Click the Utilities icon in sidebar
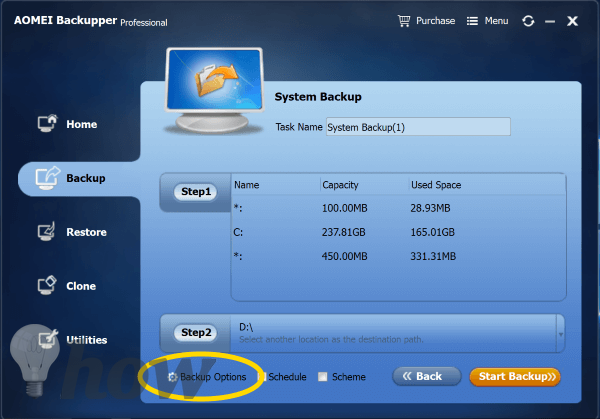Image resolution: width=600 pixels, height=419 pixels. (x=48, y=339)
